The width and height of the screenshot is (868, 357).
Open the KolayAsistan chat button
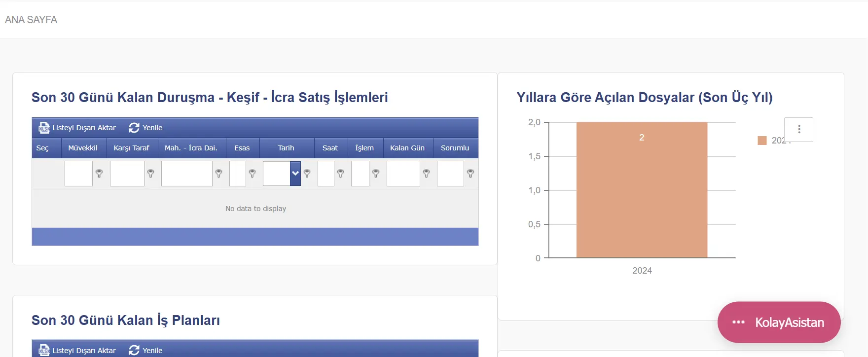pos(779,322)
